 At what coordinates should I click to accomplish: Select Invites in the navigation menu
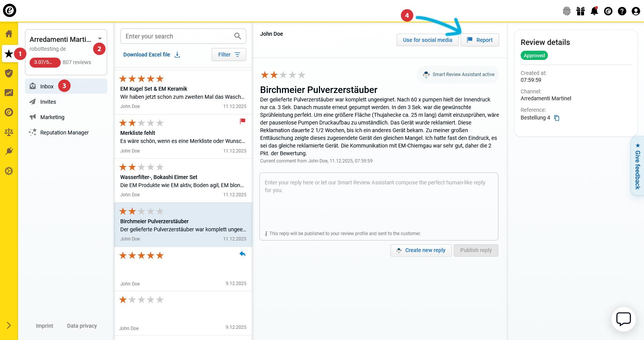[x=48, y=102]
